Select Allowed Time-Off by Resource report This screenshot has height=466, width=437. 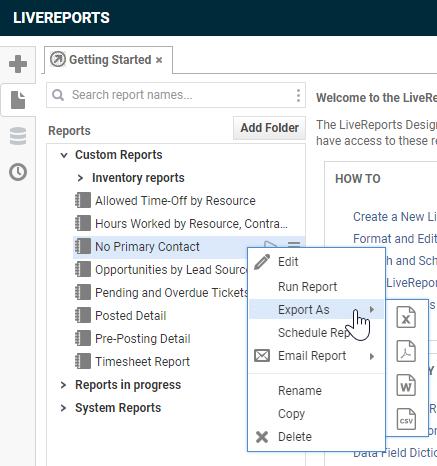[x=175, y=201]
